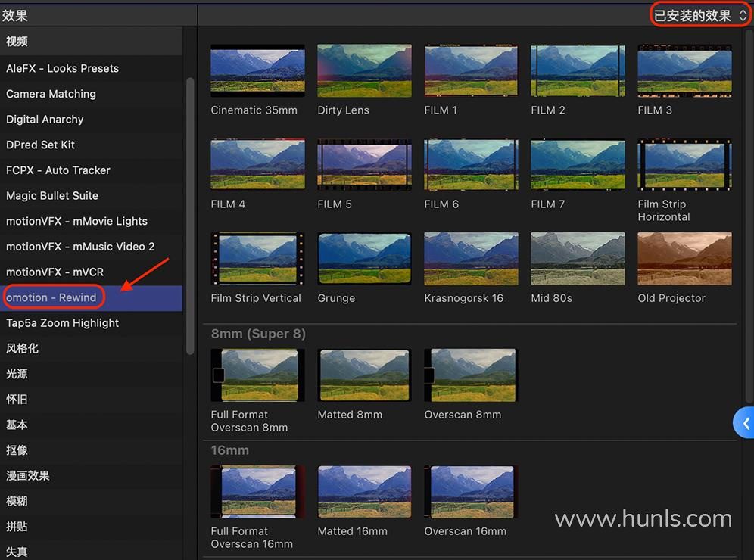754x560 pixels.
Task: Select the 风格化 category
Action: [x=92, y=349]
